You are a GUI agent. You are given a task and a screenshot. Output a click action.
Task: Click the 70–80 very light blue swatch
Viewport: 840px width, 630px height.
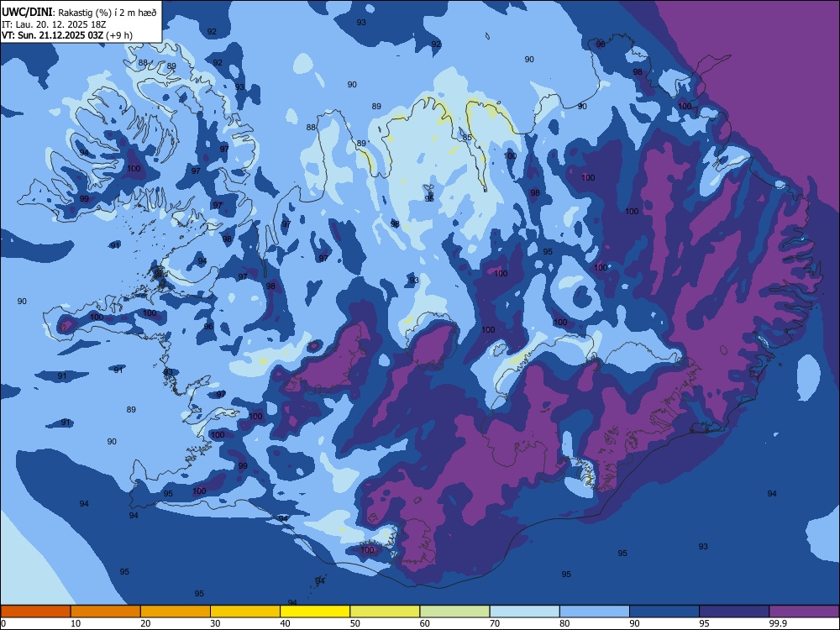click(x=524, y=612)
